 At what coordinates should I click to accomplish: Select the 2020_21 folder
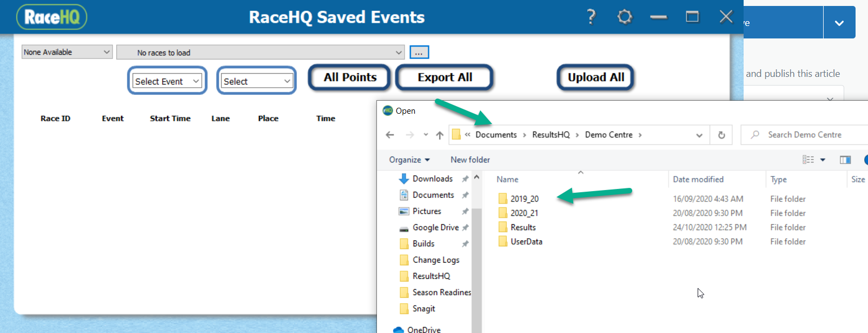[x=524, y=213]
